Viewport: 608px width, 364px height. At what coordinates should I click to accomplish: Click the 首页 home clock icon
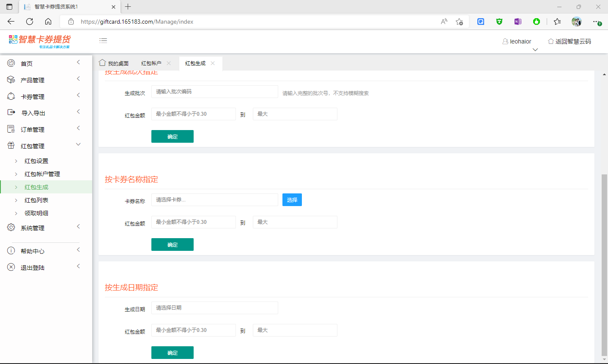[11, 63]
